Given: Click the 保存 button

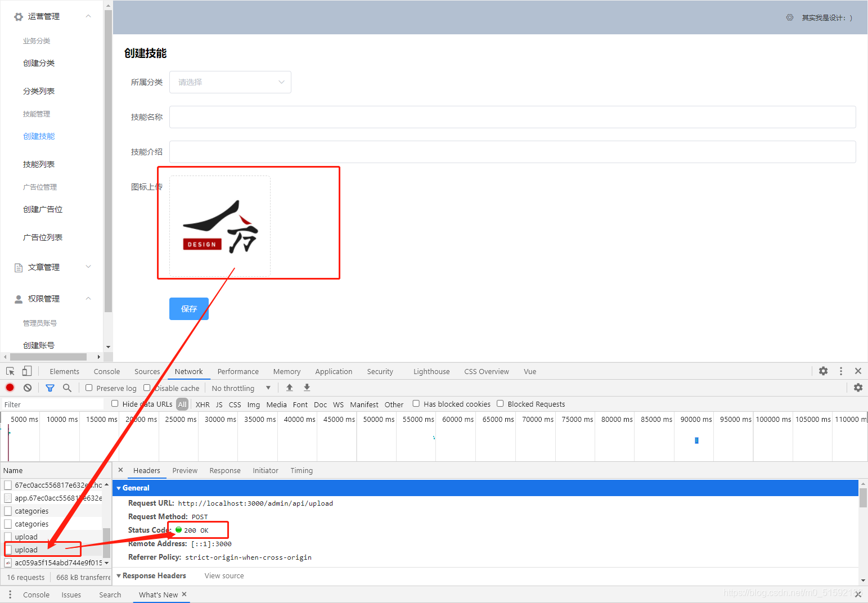Looking at the screenshot, I should (x=189, y=309).
